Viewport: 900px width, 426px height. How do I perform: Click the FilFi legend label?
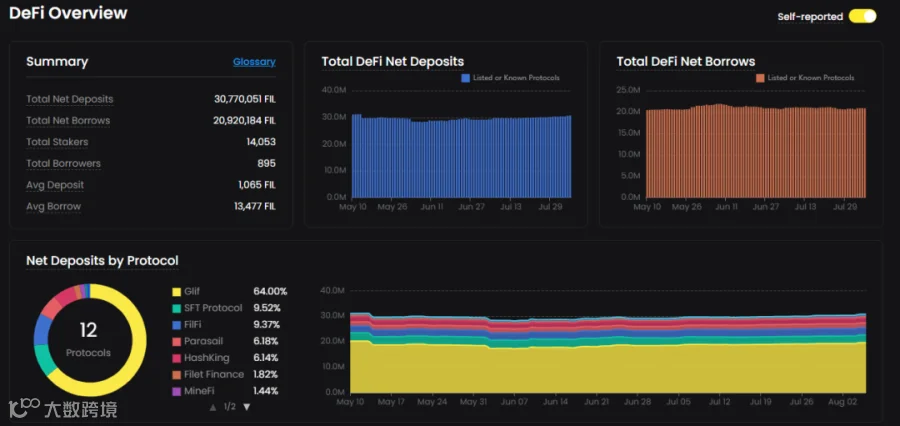(x=193, y=325)
